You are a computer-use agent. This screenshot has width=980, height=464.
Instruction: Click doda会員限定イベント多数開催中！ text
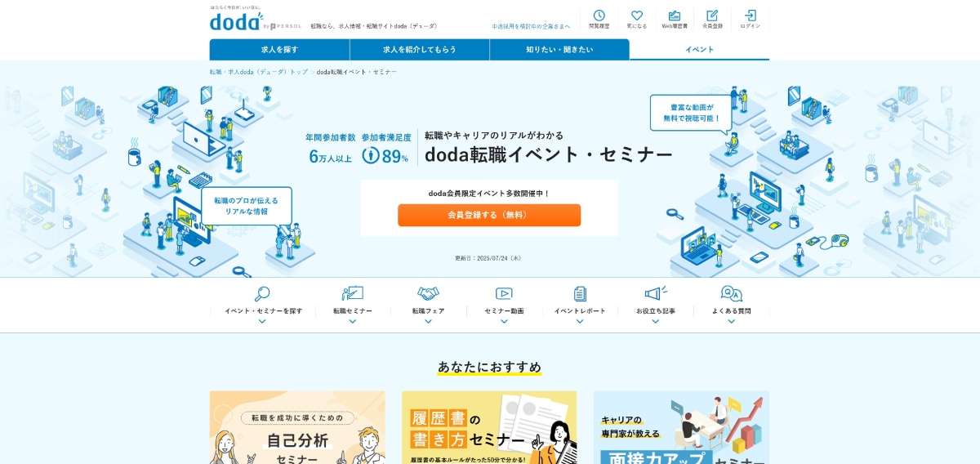point(489,194)
